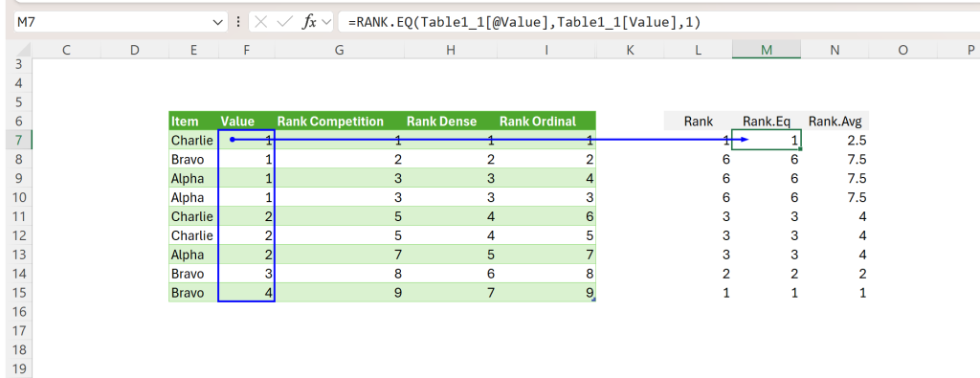980x378 pixels.
Task: Select column L header
Action: pyautogui.click(x=698, y=50)
